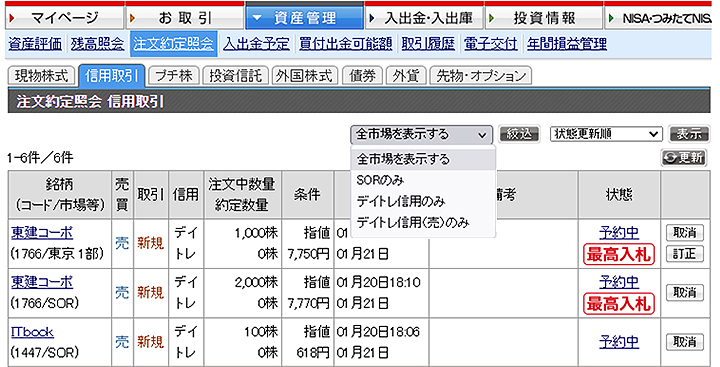
Task: Click 最高入札 badge on 7,750円 order
Action: pyautogui.click(x=619, y=254)
